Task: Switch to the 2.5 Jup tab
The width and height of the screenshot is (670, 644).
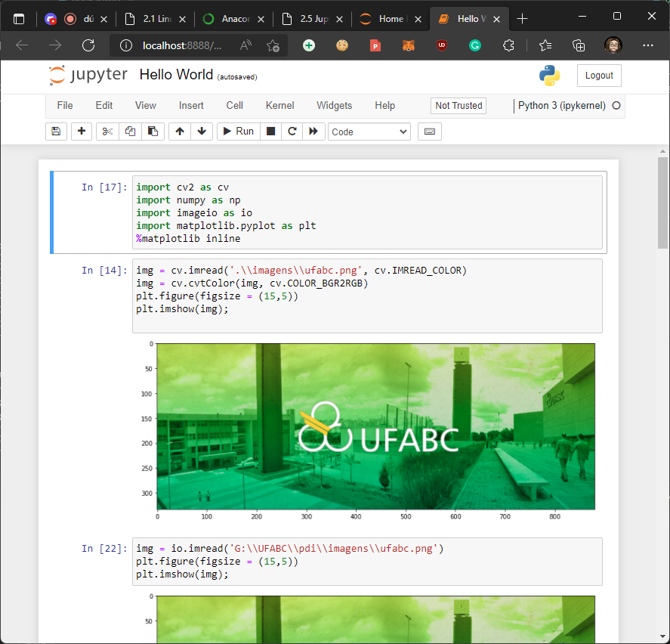Action: 313,19
